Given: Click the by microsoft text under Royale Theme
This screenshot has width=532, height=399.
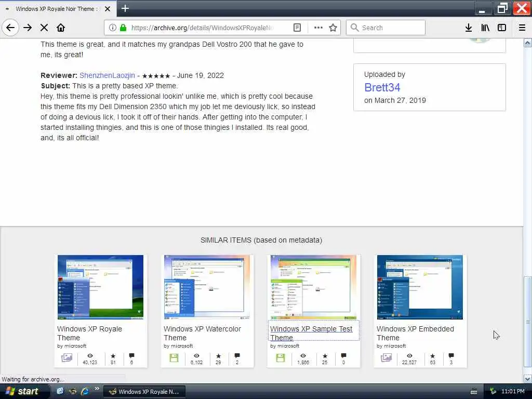Looking at the screenshot, I should (x=72, y=345).
